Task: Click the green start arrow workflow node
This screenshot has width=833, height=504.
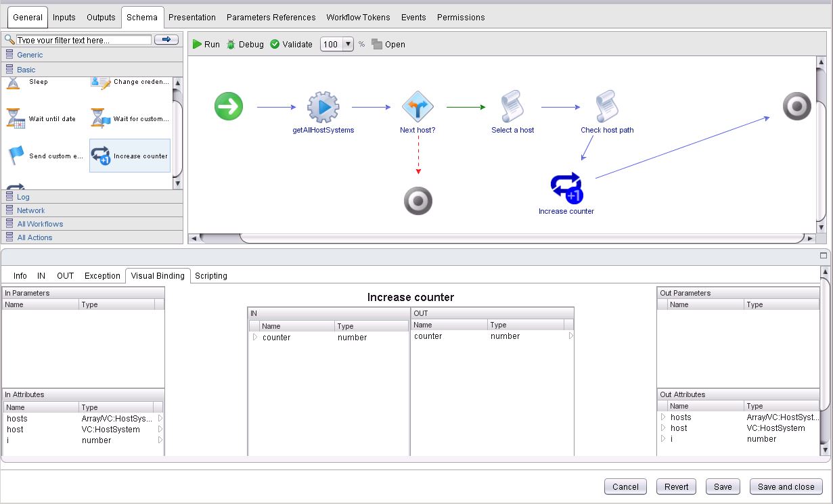Action: tap(229, 107)
